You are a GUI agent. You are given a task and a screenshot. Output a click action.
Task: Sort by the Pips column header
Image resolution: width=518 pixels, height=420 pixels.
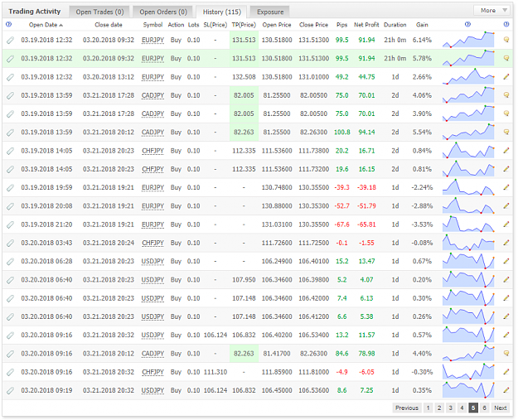(342, 25)
